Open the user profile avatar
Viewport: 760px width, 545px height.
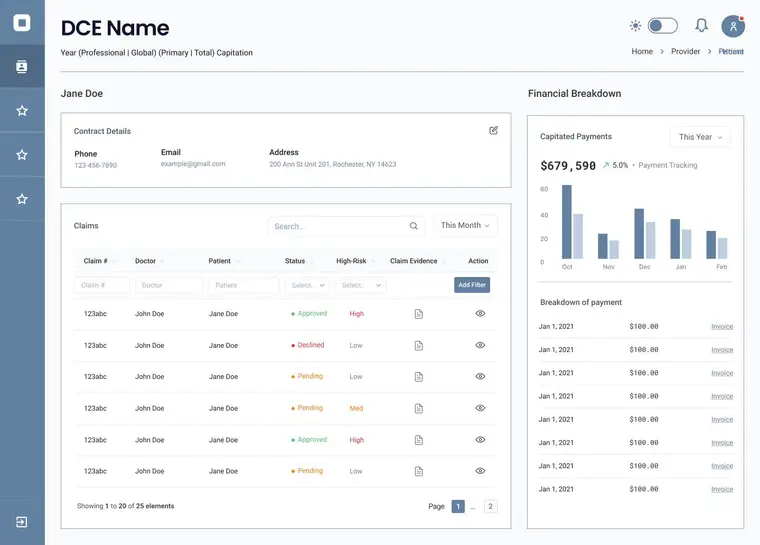coord(733,26)
